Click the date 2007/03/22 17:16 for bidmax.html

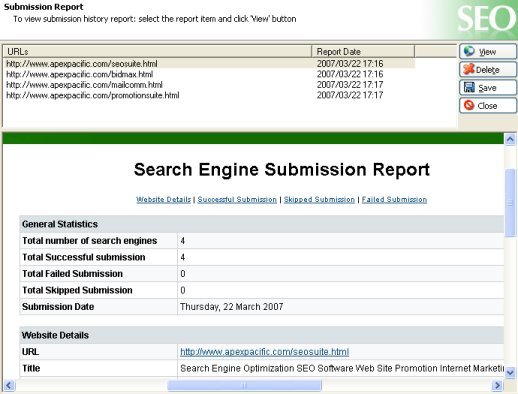pyautogui.click(x=350, y=74)
